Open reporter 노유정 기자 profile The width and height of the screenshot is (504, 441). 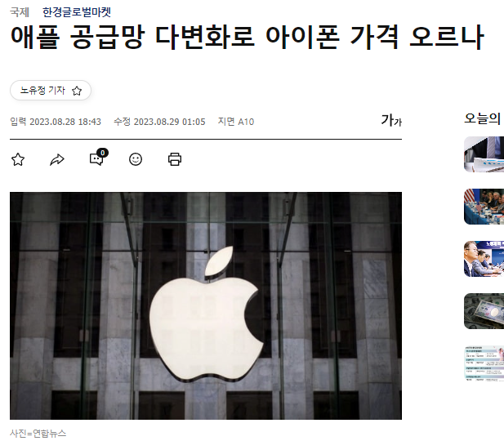(x=42, y=91)
